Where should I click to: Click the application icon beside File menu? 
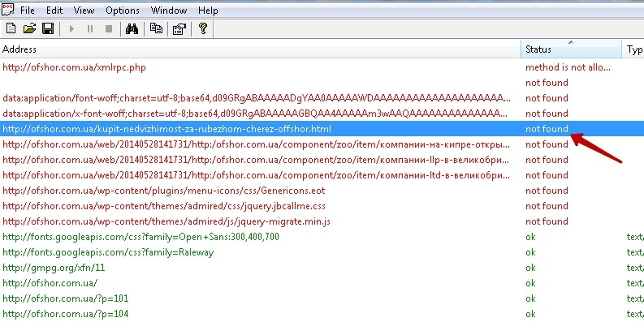(x=8, y=10)
